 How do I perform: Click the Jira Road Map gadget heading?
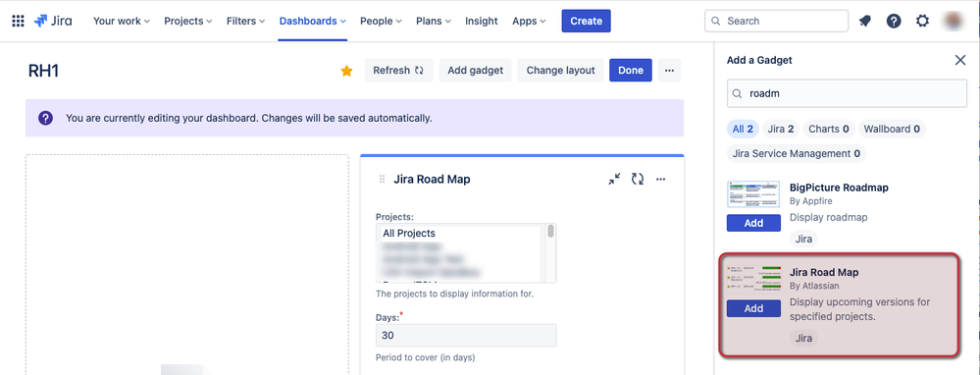coord(432,180)
